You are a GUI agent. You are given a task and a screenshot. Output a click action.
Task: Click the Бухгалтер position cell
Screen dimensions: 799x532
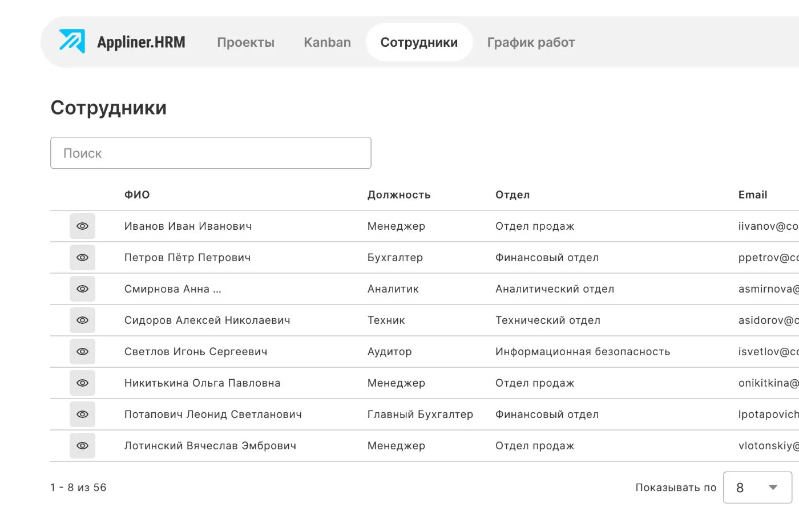tap(395, 258)
